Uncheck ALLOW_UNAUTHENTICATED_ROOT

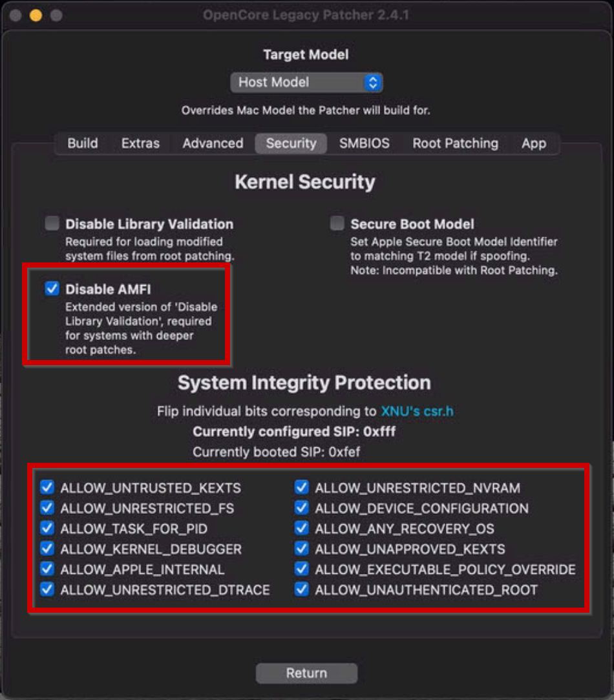[302, 589]
